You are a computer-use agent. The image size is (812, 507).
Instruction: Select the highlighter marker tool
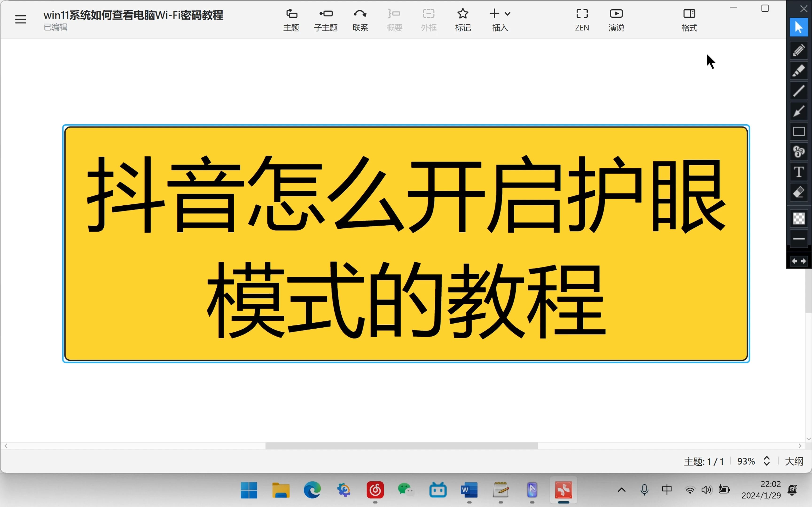pyautogui.click(x=799, y=71)
